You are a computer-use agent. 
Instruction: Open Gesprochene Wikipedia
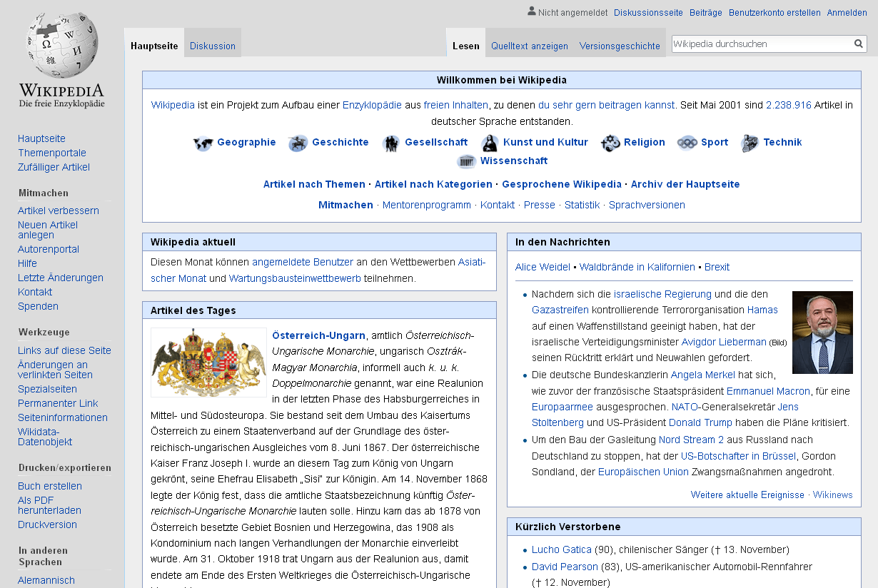point(562,184)
